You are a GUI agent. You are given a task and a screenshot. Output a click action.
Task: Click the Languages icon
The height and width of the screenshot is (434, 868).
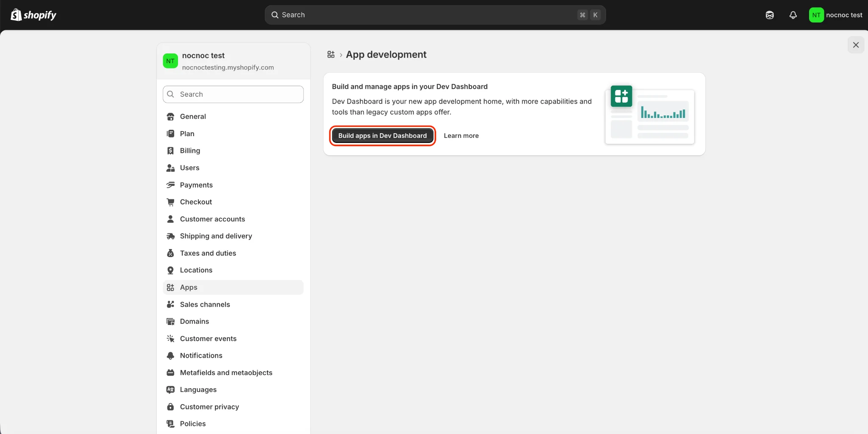[170, 389]
